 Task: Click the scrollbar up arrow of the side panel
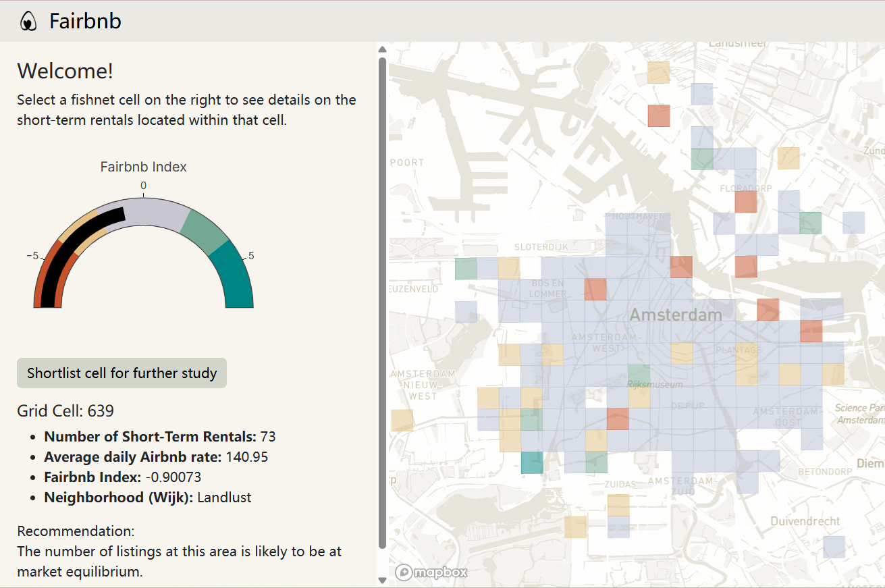(x=382, y=49)
